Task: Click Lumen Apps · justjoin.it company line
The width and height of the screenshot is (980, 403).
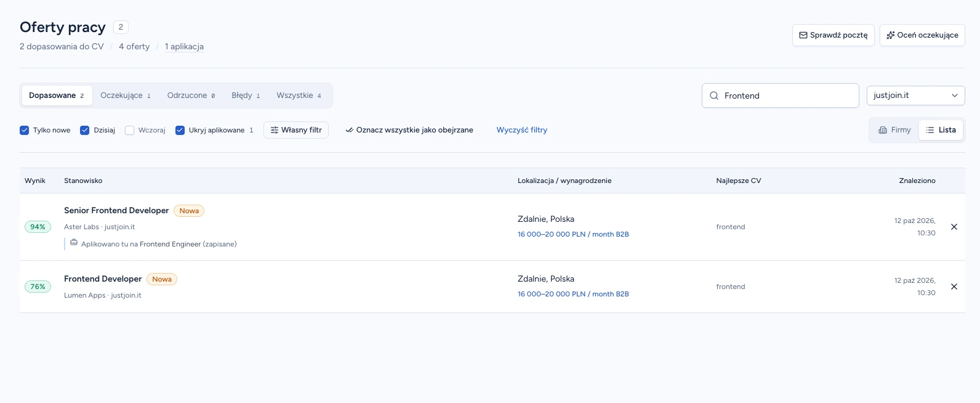Action: [103, 295]
